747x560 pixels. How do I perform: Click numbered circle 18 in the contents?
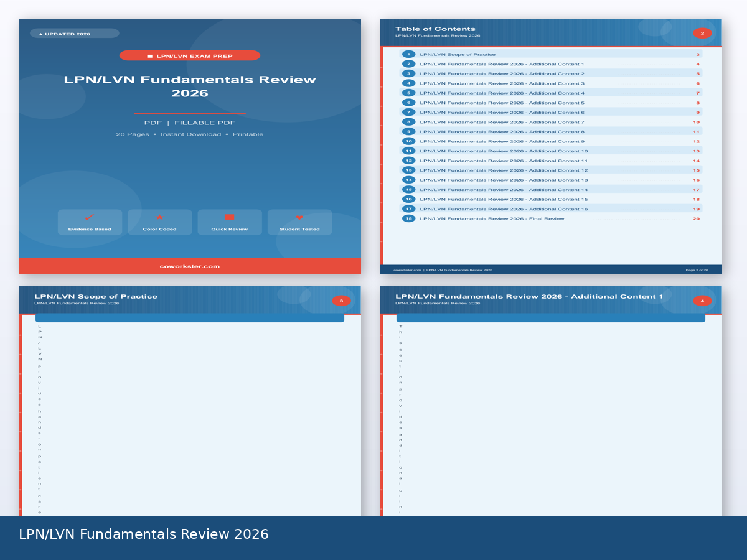[408, 219]
